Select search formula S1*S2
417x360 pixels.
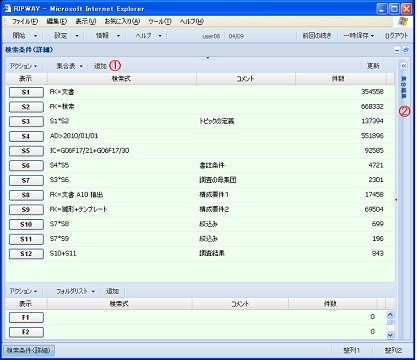click(59, 121)
